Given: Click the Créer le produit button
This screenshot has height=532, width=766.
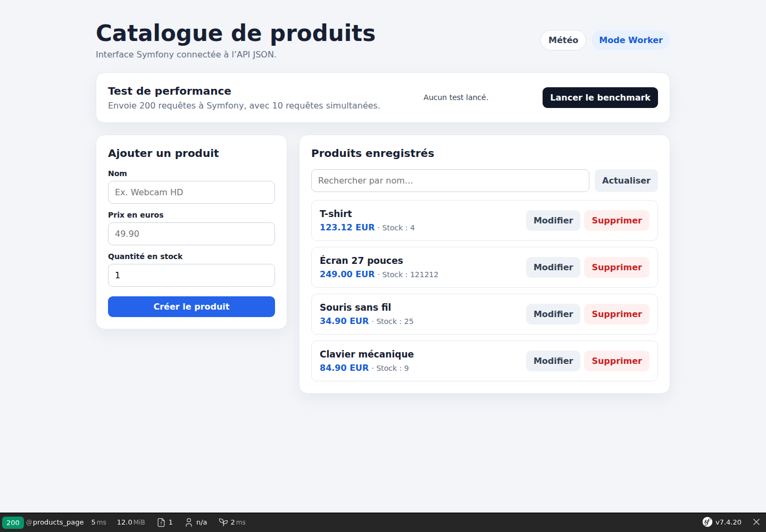Looking at the screenshot, I should click(191, 306).
